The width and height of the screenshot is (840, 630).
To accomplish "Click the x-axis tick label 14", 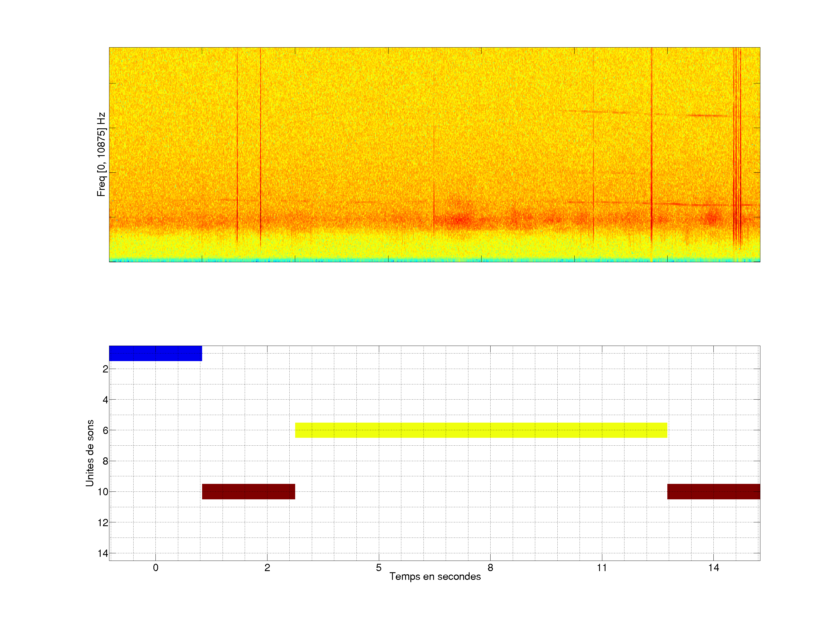I will pos(713,568).
